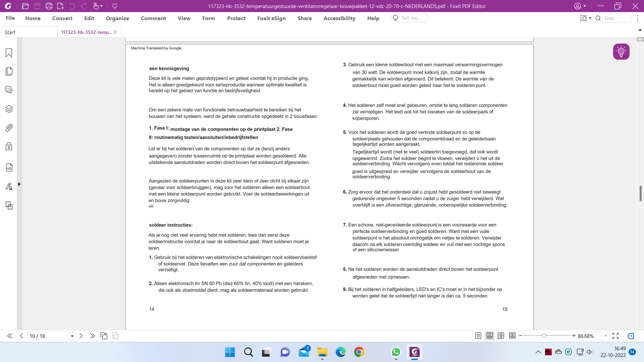Screen dimensions: 644x362
Task: Open the 86.68% zoom level dropdown
Action: [605, 336]
